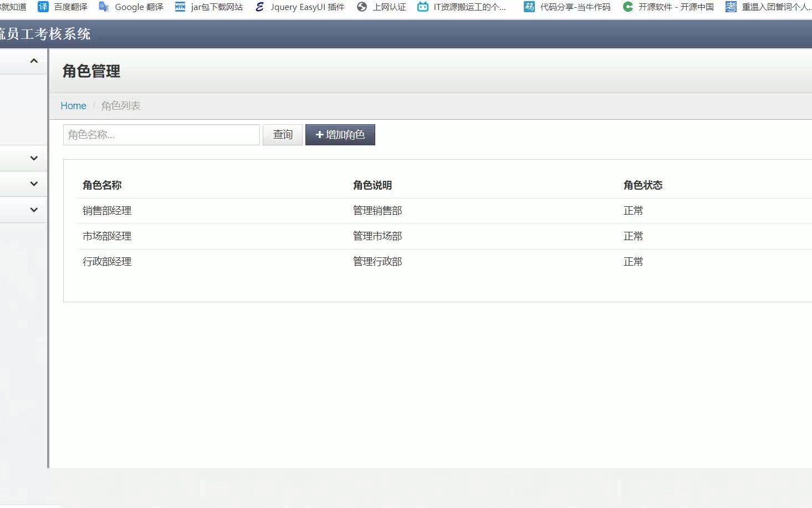Click the 管理市场部 description cell
This screenshot has height=508, width=812.
click(377, 236)
